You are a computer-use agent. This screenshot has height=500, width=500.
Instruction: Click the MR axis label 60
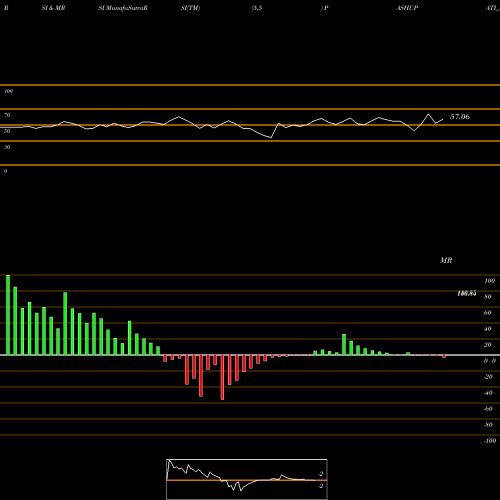[488, 313]
